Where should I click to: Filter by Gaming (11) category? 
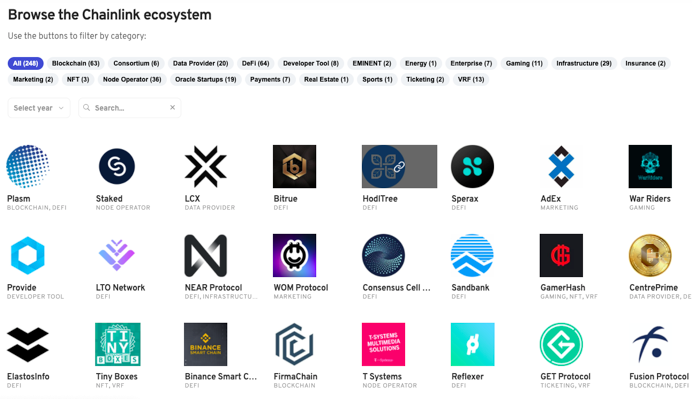click(524, 64)
